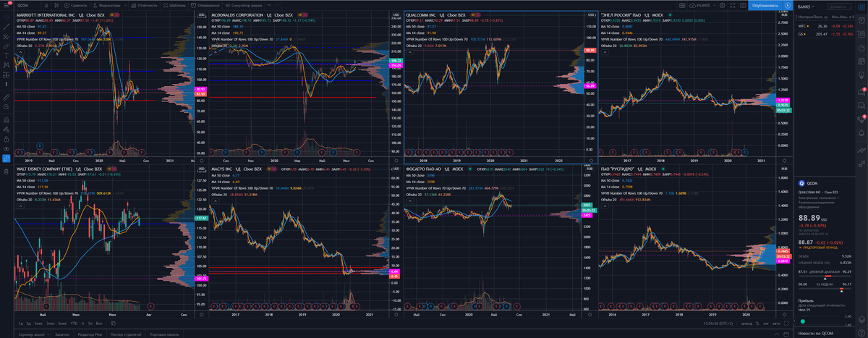Open chart settings gear in top toolbar

coord(722,6)
